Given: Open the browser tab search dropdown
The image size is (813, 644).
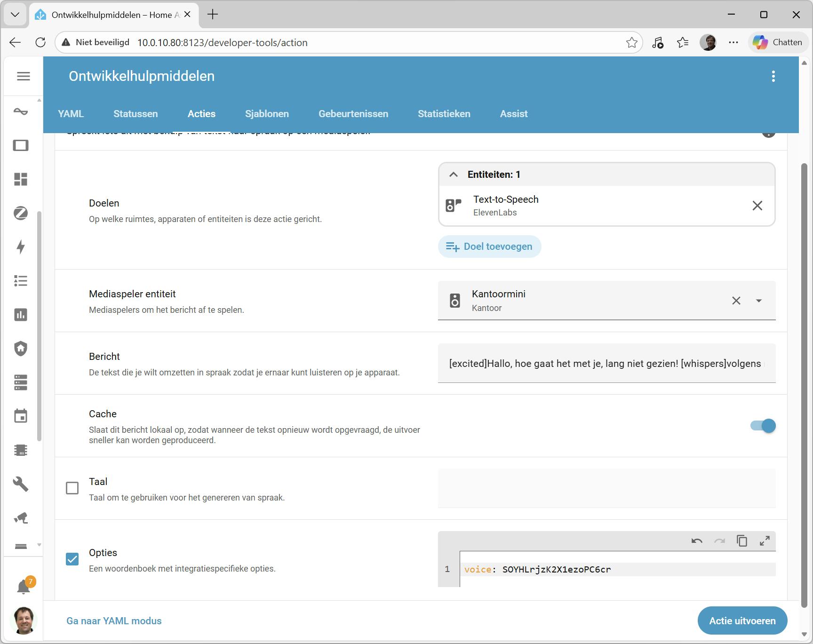Looking at the screenshot, I should 15,15.
